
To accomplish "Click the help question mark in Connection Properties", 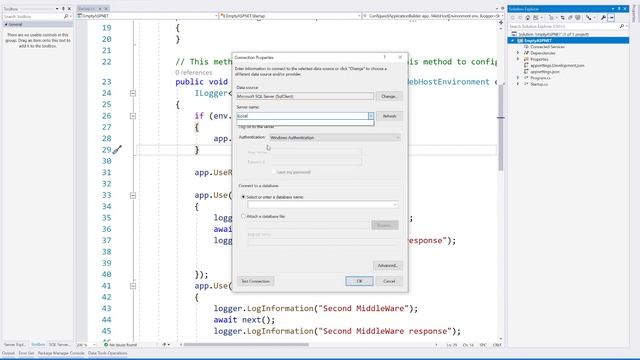I will coord(384,57).
